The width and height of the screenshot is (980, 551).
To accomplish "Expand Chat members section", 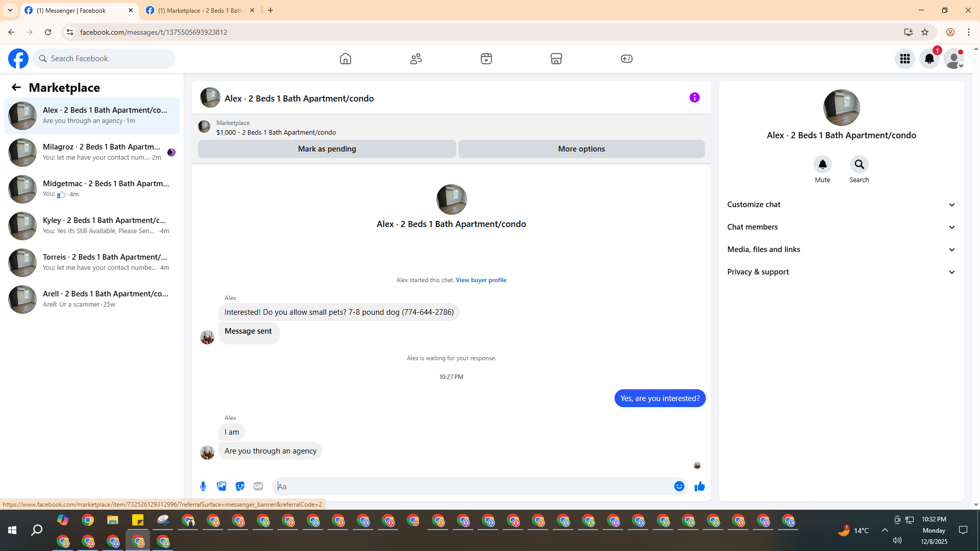I will [841, 227].
